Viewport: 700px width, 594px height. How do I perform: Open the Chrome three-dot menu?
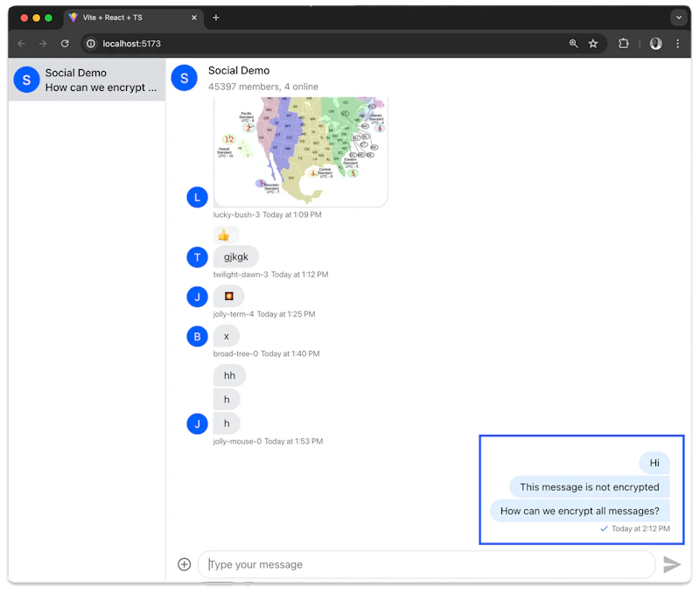[677, 44]
